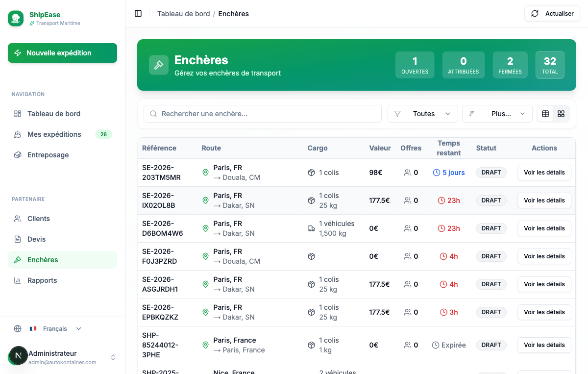This screenshot has height=374, width=588.
Task: Click the admin avatar with N
Action: 19,356
